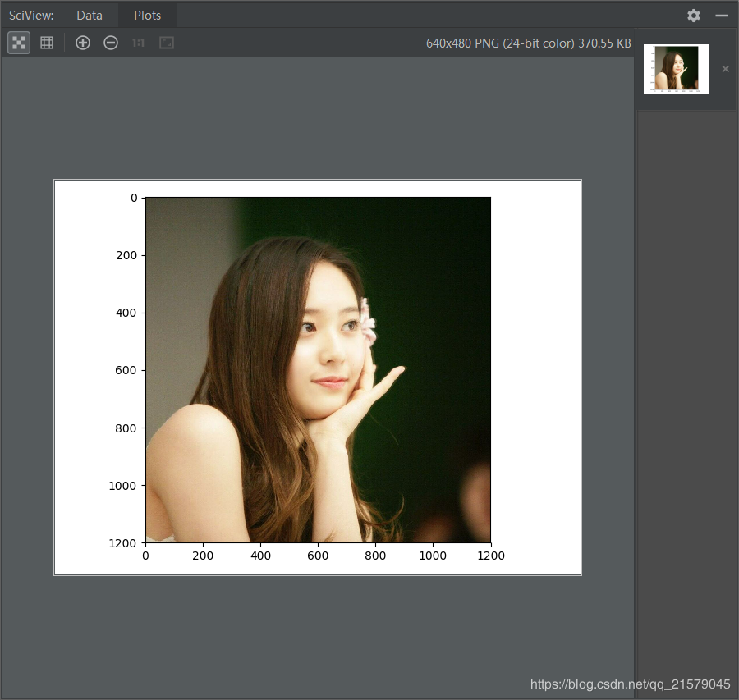Click the displayed matplotlib plot image
This screenshot has height=700, width=739.
[x=318, y=377]
